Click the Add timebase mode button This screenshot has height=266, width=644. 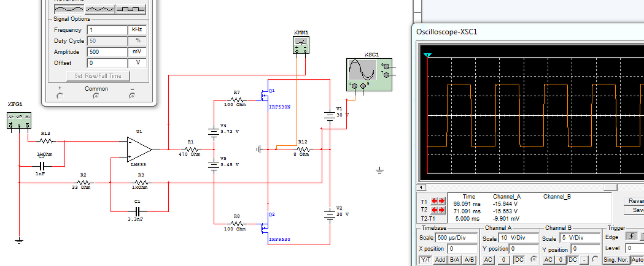440,259
